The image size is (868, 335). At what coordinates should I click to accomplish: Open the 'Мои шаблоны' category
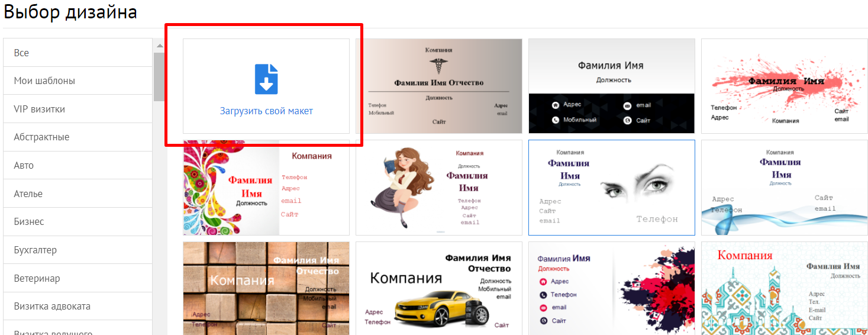[x=78, y=80]
